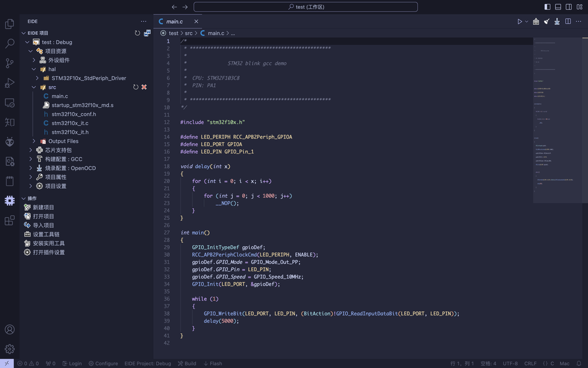
Task: Open notifications bell in status bar
Action: [x=579, y=363]
